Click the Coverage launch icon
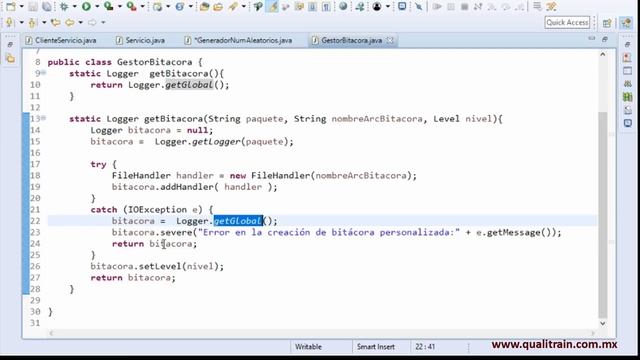Screen dimensions: 640x360 point(109,6)
